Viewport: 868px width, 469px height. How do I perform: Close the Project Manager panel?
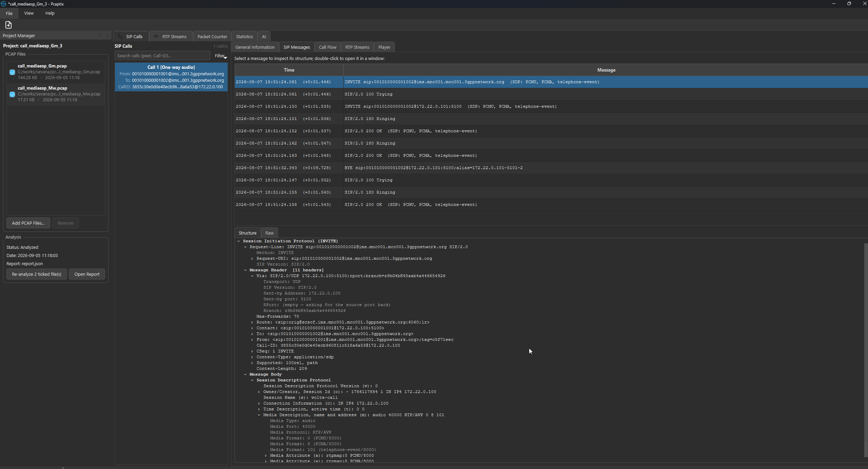(x=107, y=35)
